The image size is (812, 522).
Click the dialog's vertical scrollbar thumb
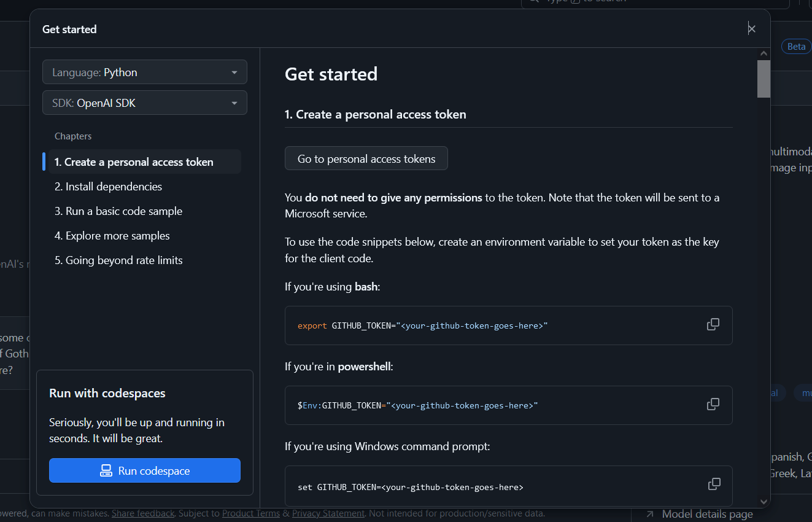764,79
